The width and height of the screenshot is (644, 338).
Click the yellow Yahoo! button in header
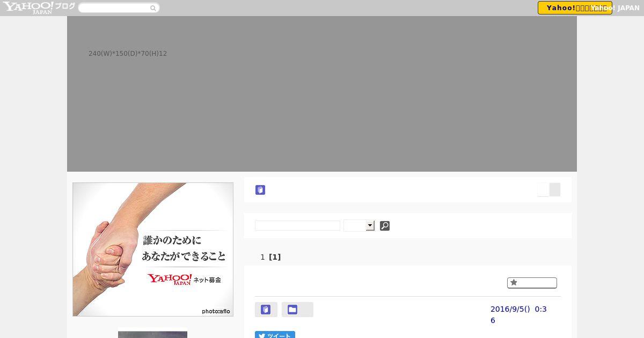point(575,8)
